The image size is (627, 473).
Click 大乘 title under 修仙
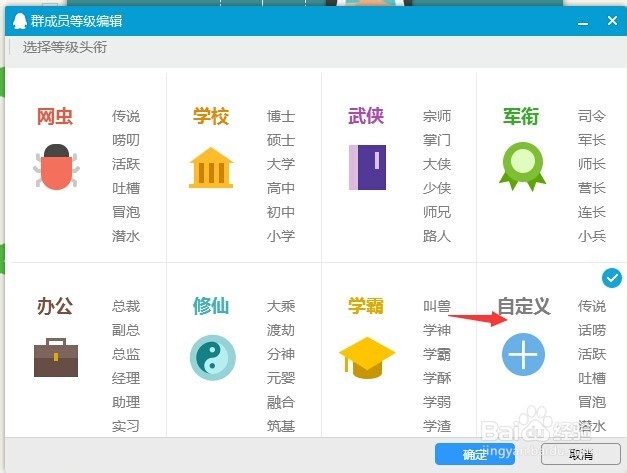tap(281, 306)
